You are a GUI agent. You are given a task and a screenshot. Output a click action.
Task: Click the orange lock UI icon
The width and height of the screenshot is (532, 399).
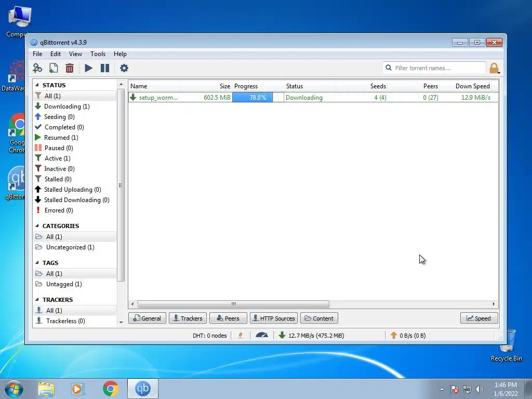(x=495, y=68)
